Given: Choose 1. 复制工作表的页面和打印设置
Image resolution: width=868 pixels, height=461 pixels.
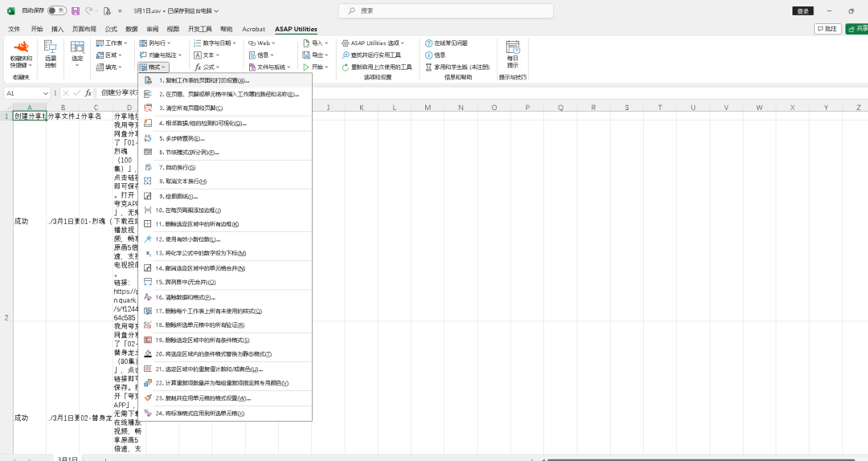Looking at the screenshot, I should click(225, 80).
